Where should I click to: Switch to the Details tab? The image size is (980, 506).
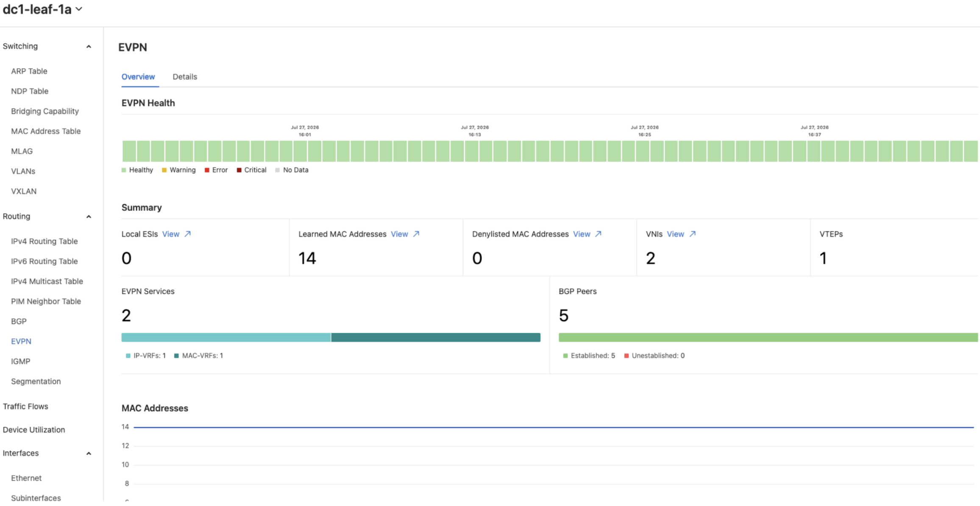click(185, 77)
